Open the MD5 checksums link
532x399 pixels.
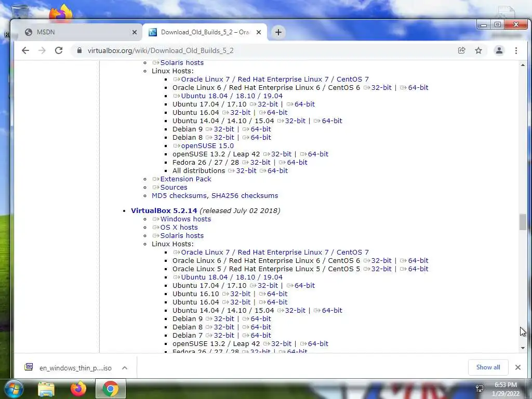179,195
